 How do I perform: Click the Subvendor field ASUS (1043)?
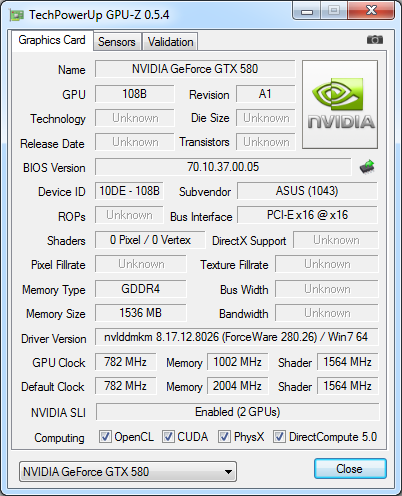307,191
